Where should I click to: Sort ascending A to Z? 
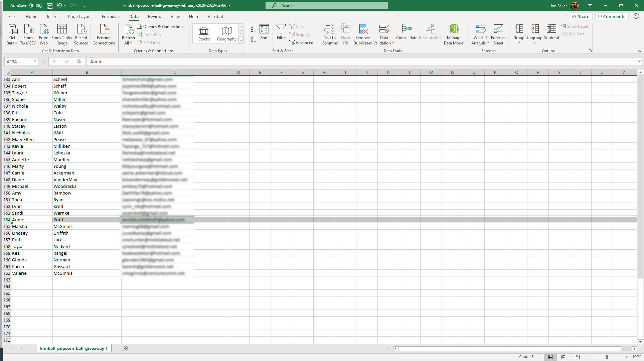pos(253,29)
